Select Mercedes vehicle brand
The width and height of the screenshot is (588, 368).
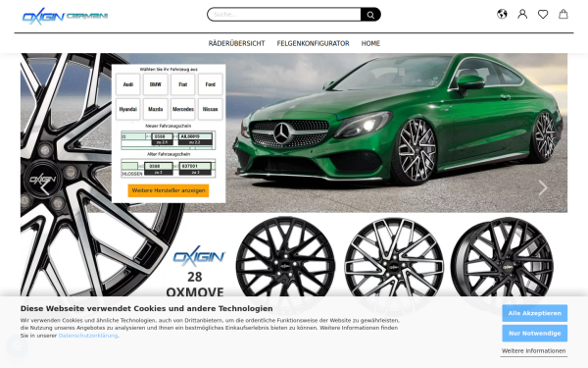pos(183,109)
